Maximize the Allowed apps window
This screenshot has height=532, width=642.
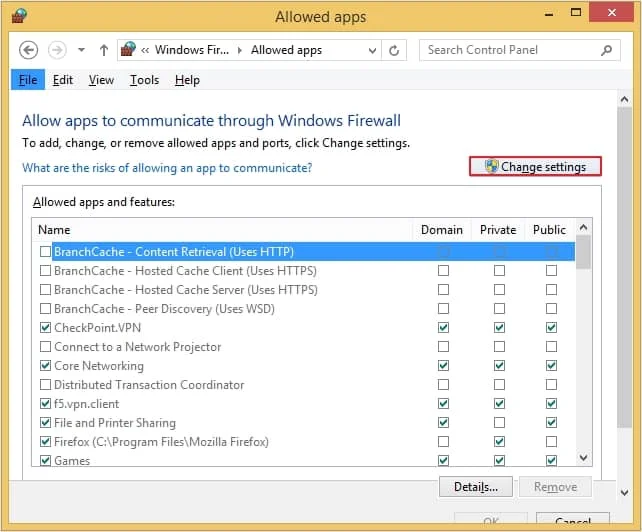(x=576, y=13)
